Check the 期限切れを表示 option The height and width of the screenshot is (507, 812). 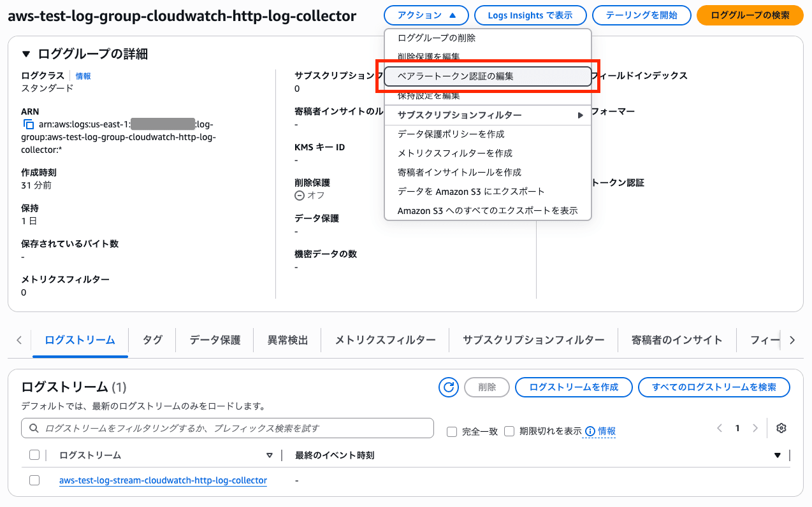coord(509,431)
